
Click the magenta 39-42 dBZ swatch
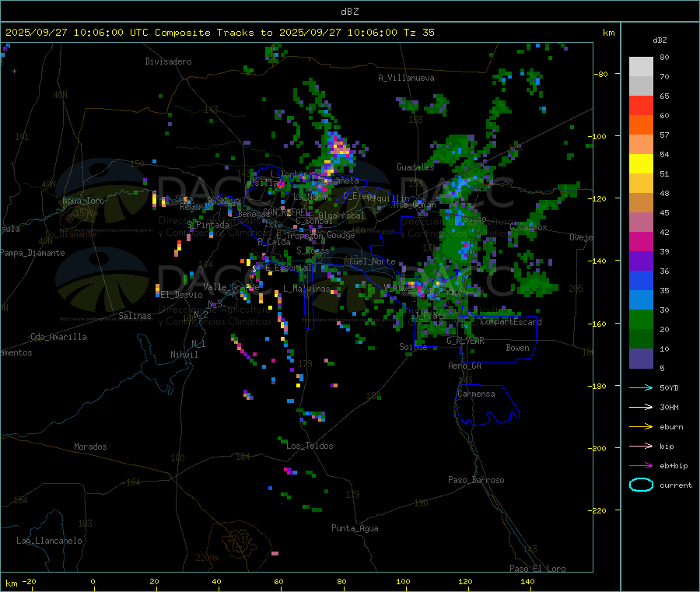641,241
